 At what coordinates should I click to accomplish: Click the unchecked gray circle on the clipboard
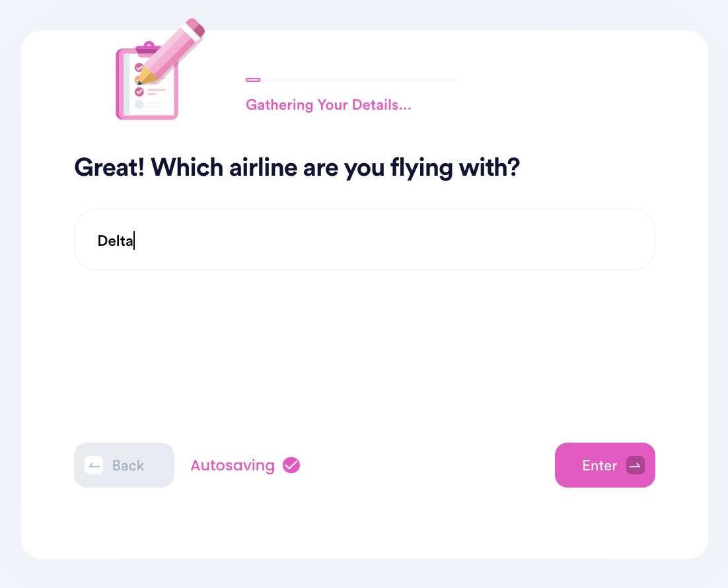[x=139, y=104]
